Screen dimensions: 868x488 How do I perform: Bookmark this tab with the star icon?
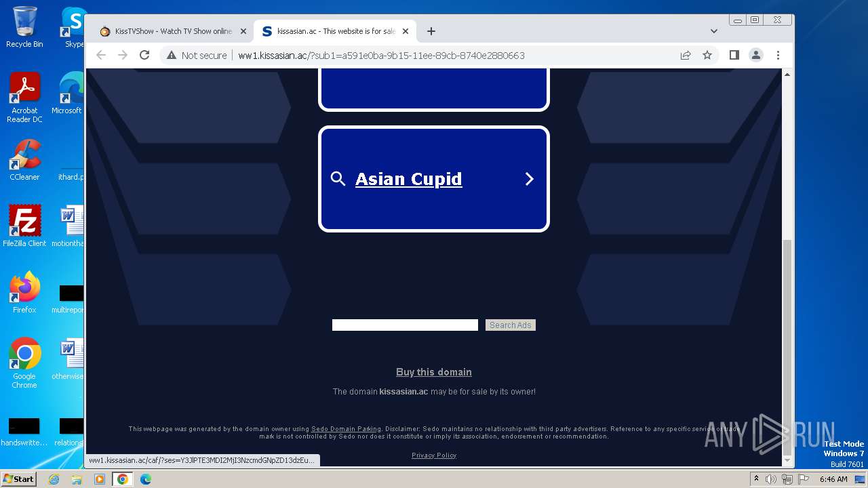[x=707, y=55]
